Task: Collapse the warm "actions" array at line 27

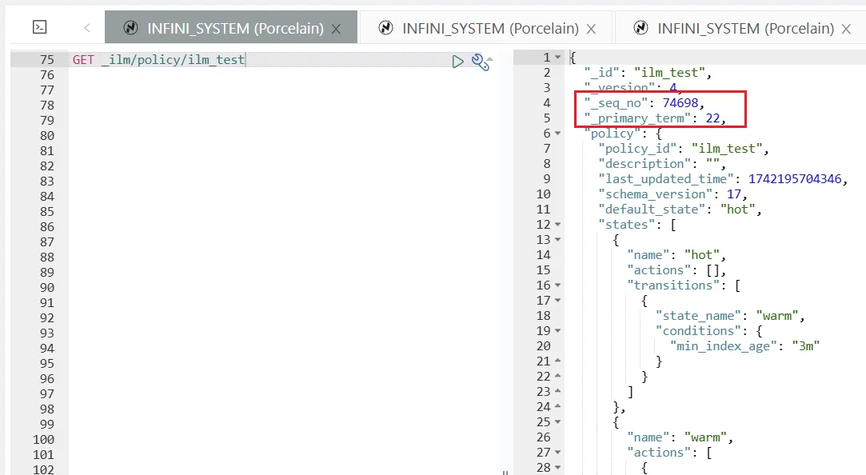Action: pyautogui.click(x=558, y=452)
